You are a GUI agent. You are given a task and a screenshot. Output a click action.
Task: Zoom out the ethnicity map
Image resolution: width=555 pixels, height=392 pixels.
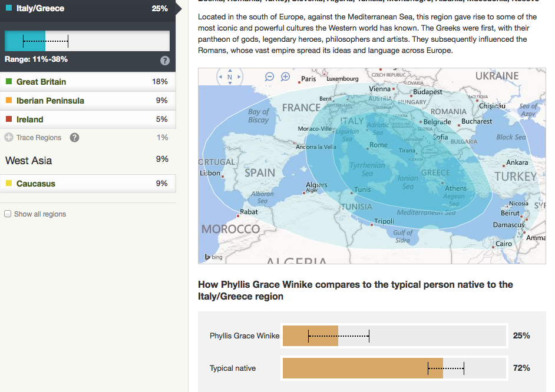269,77
